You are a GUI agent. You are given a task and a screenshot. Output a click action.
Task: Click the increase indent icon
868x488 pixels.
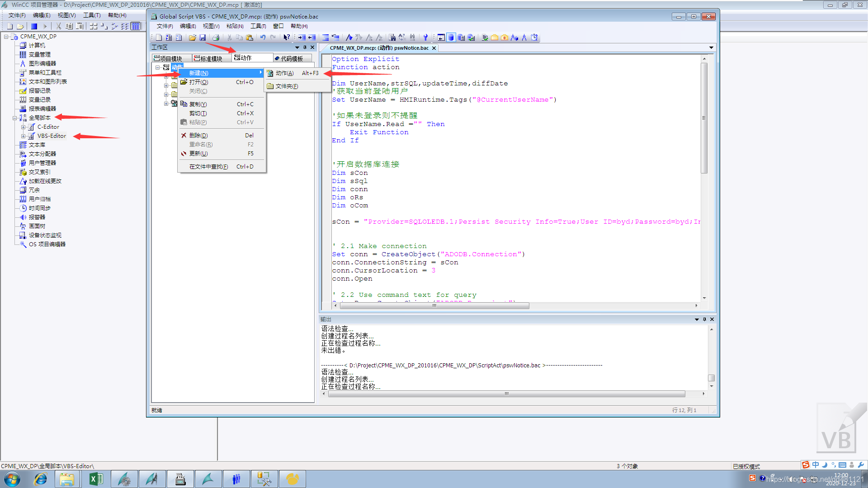click(x=302, y=38)
